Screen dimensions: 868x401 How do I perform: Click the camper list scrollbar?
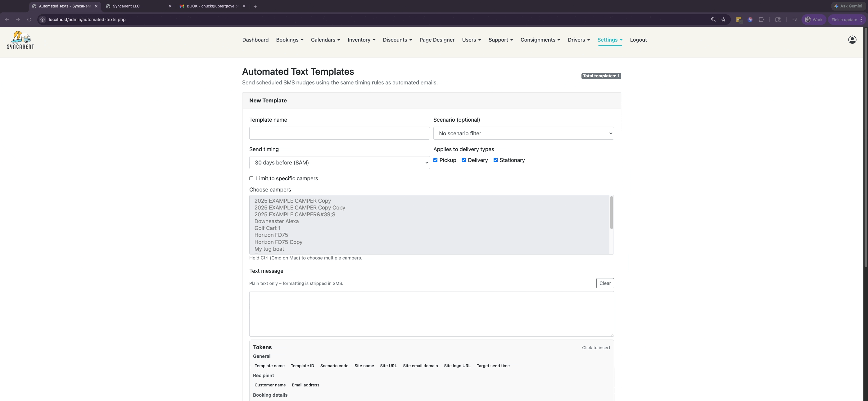tap(611, 213)
